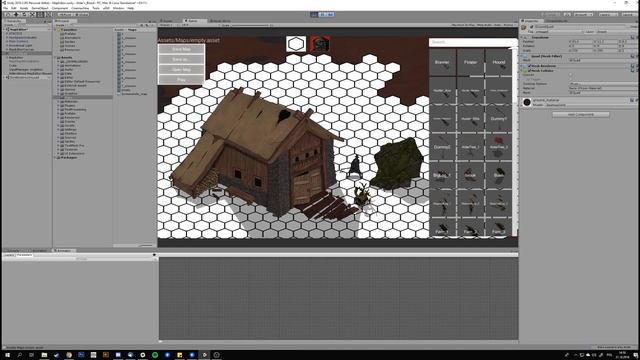Switch to the Hierarchy tab

click(13, 21)
